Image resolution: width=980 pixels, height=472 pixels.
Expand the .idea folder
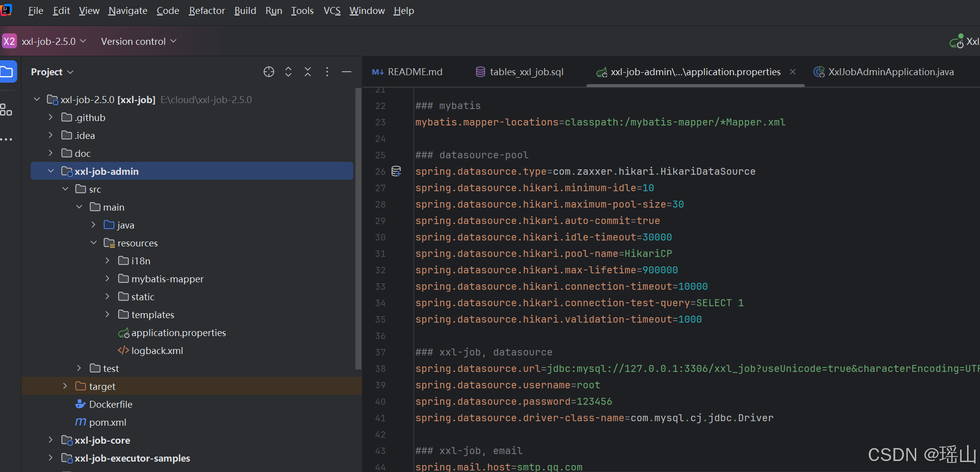(x=51, y=135)
